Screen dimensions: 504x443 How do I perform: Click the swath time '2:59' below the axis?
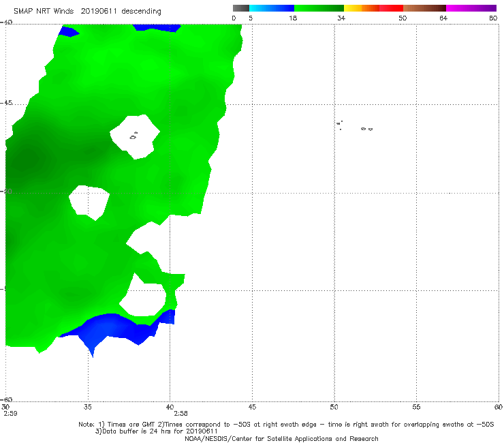pyautogui.click(x=10, y=414)
